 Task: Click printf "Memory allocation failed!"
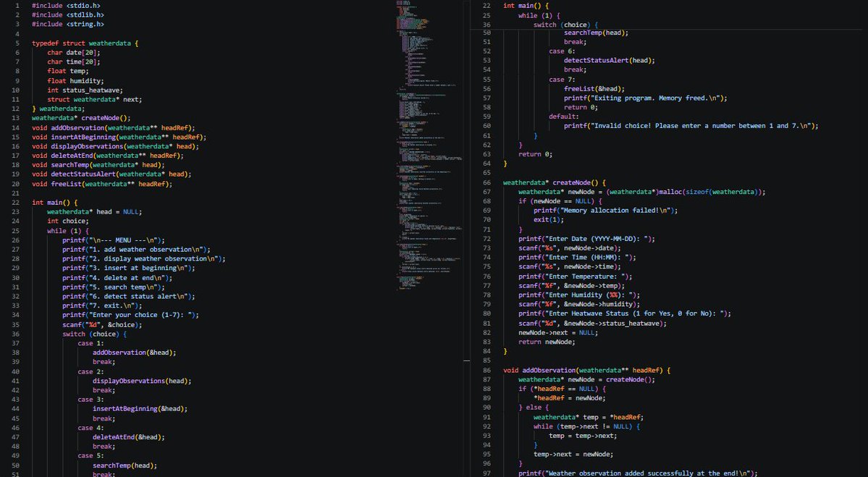pos(606,211)
